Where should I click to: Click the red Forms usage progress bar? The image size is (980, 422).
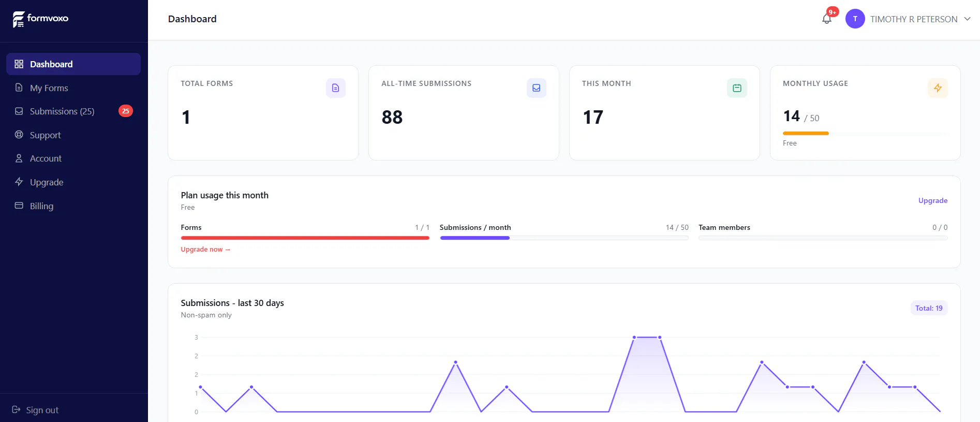tap(305, 238)
